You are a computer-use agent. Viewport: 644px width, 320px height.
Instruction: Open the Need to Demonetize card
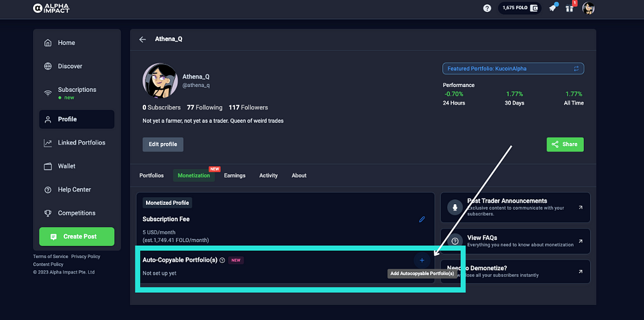click(515, 272)
